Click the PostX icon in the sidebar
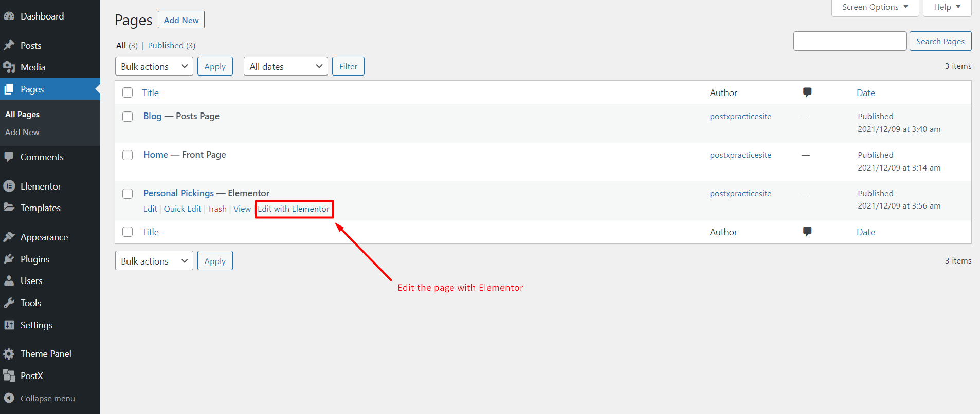The height and width of the screenshot is (414, 980). (x=9, y=375)
